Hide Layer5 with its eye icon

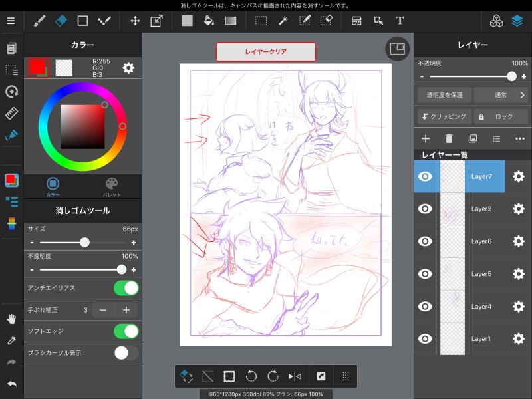click(x=425, y=274)
